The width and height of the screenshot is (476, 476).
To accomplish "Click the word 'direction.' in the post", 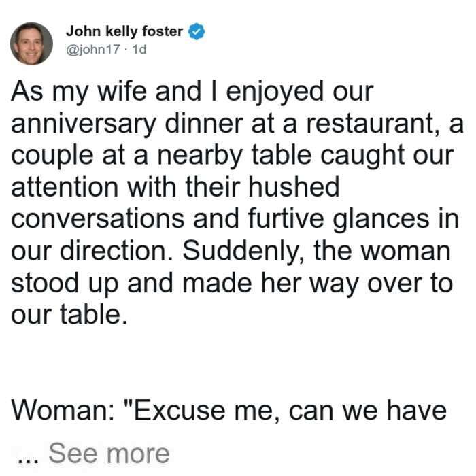I will click(x=116, y=252).
